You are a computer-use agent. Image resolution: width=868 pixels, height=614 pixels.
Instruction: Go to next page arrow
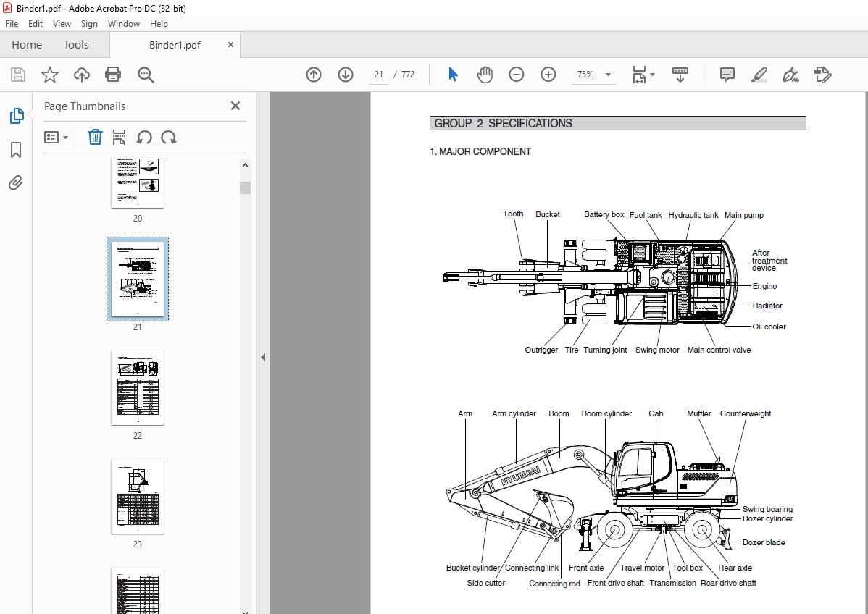click(x=346, y=75)
